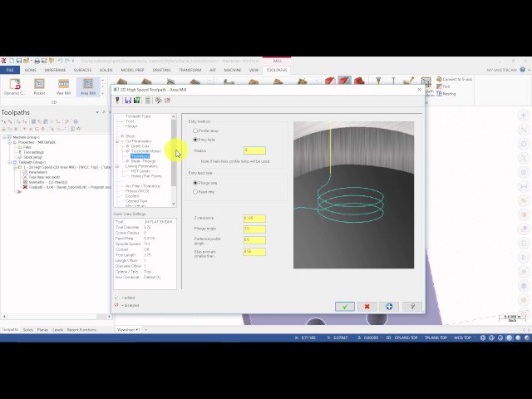Click the first red stock model ribbon icon
Screen dimensions: 532x399
pyautogui.click(x=330, y=81)
